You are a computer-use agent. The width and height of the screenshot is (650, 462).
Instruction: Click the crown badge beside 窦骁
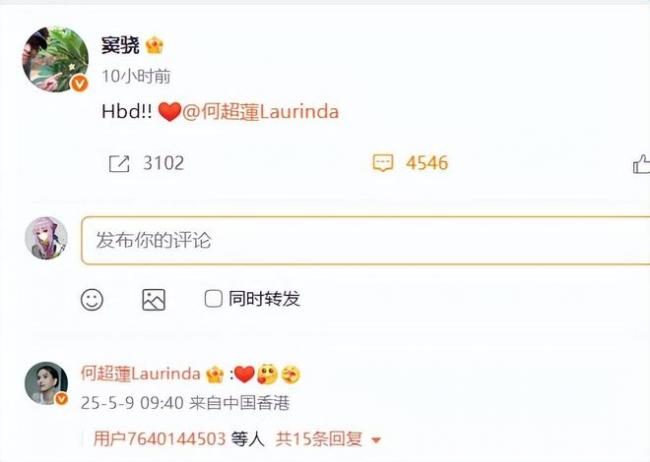coord(154,45)
